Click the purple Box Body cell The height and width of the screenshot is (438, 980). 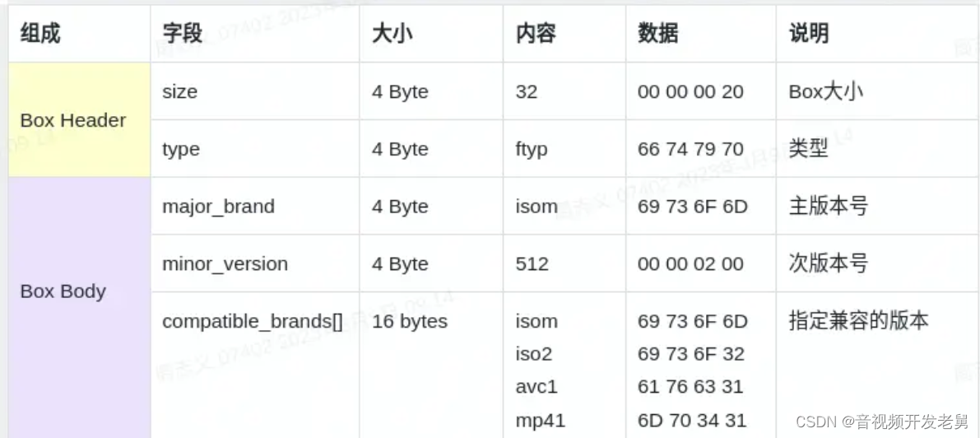coord(79,308)
